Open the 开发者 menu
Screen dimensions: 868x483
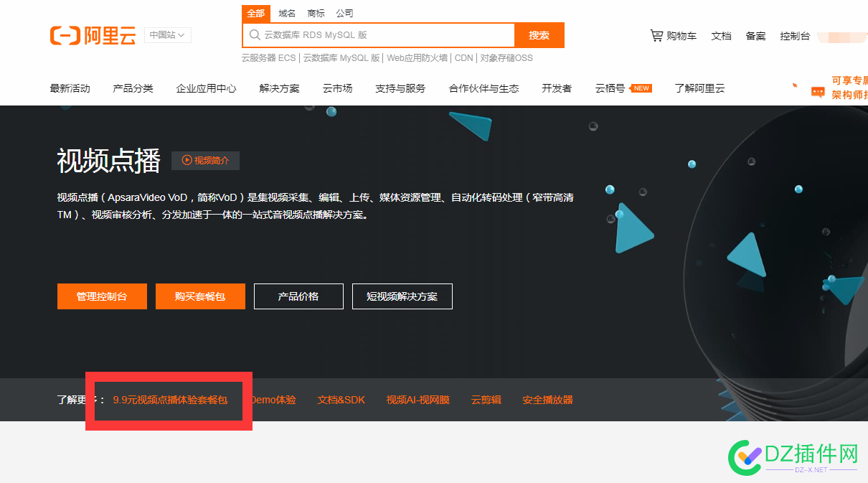coord(557,88)
